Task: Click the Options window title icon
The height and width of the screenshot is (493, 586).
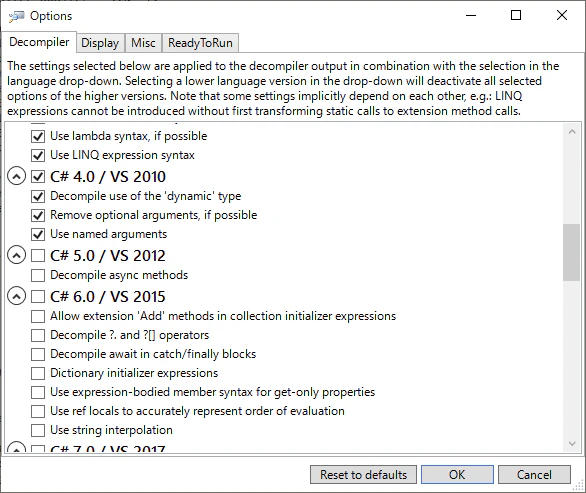Action: point(16,16)
